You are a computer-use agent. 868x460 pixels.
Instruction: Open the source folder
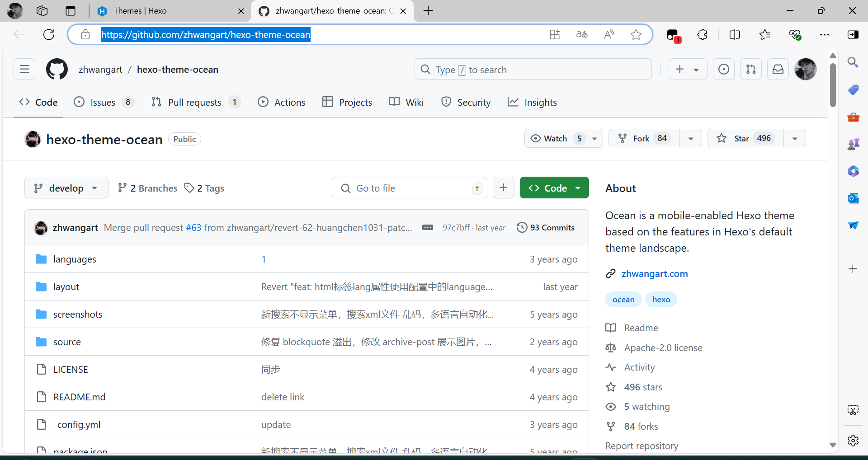(67, 342)
